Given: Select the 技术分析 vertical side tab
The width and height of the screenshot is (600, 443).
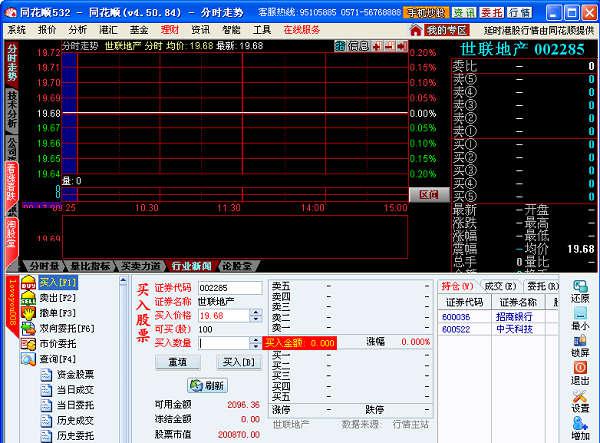Looking at the screenshot, I should pyautogui.click(x=12, y=110).
